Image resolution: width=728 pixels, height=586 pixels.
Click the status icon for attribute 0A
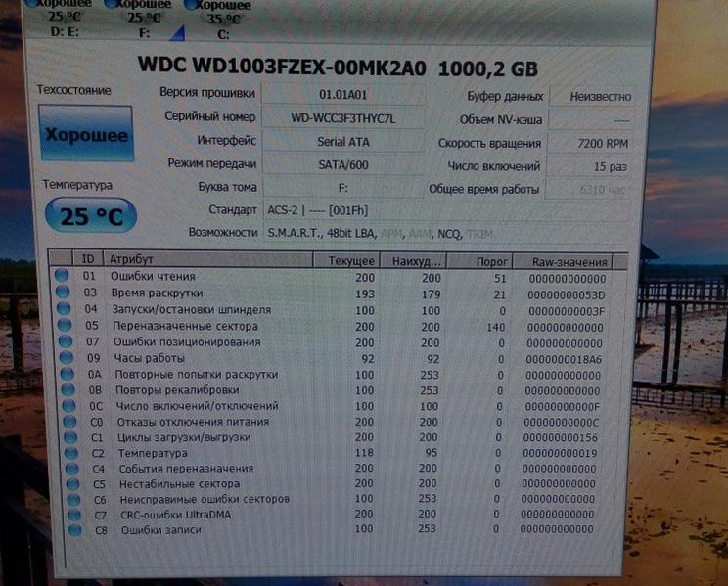pyautogui.click(x=68, y=374)
